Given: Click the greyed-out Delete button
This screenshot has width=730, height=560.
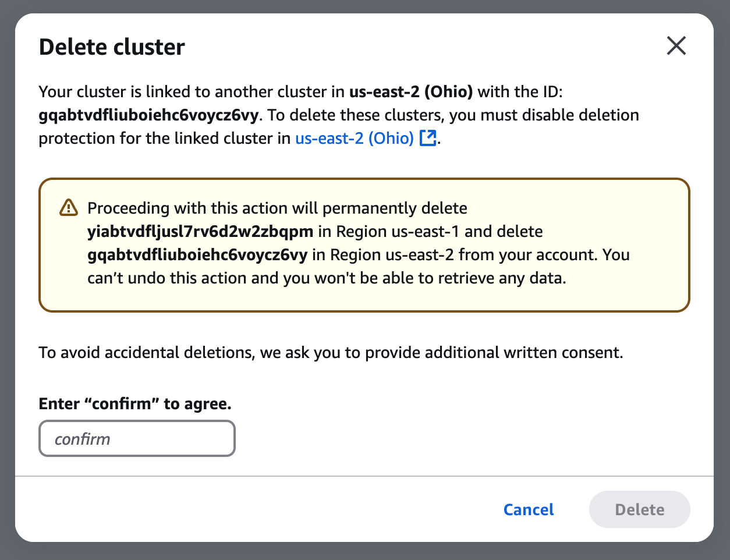Looking at the screenshot, I should coord(639,509).
